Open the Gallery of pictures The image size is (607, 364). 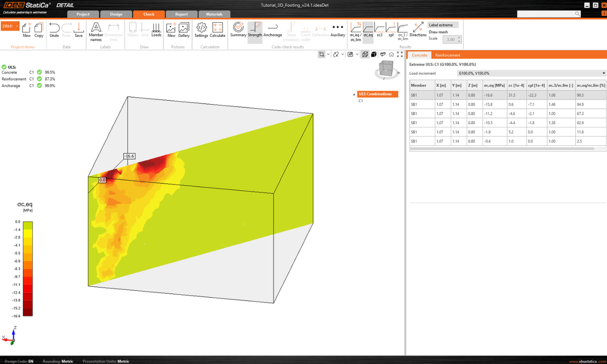click(x=184, y=30)
